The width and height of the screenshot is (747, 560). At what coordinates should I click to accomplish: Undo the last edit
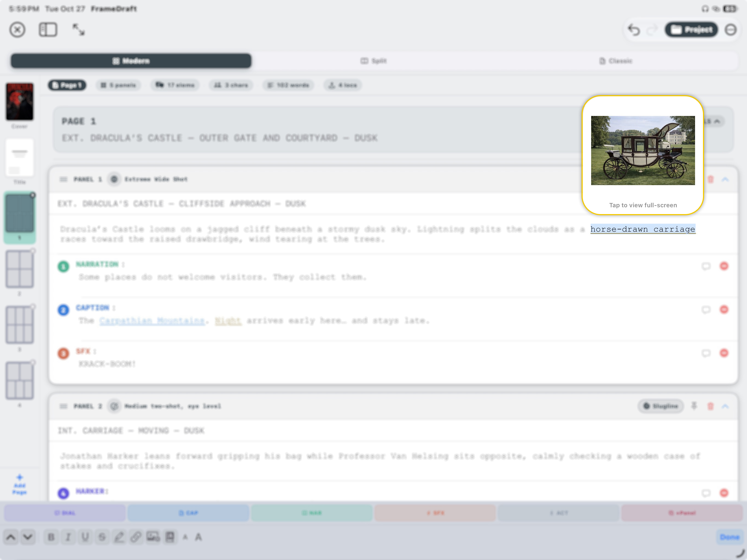pyautogui.click(x=634, y=30)
